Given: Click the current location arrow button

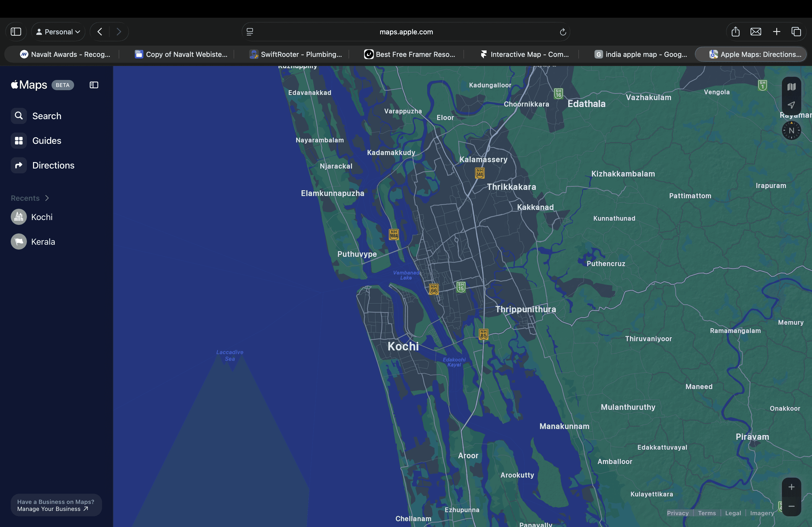Looking at the screenshot, I should tap(791, 105).
